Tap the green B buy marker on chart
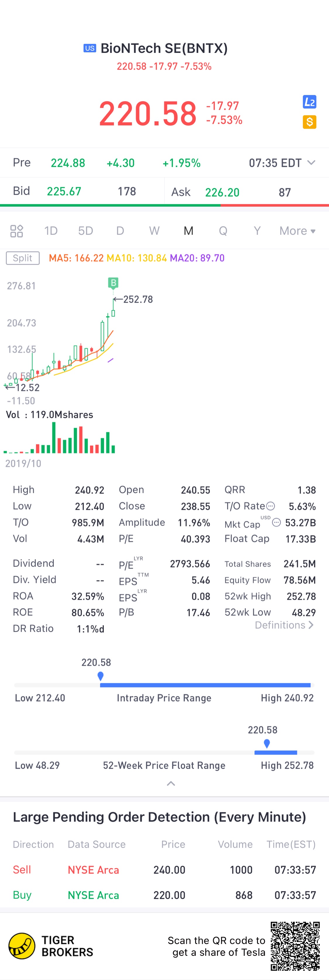Image resolution: width=329 pixels, height=980 pixels. click(113, 283)
